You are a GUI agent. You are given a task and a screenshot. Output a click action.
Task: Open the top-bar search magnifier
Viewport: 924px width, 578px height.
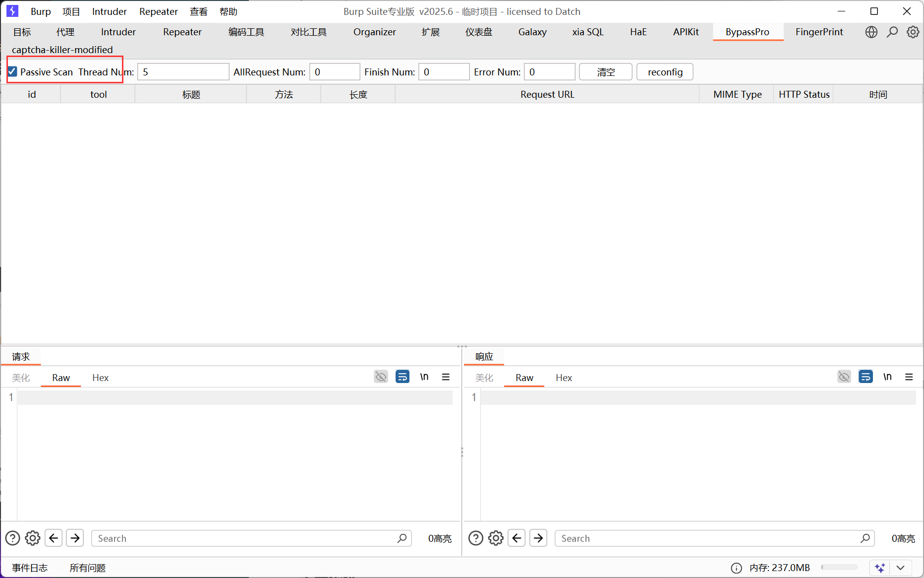[892, 32]
